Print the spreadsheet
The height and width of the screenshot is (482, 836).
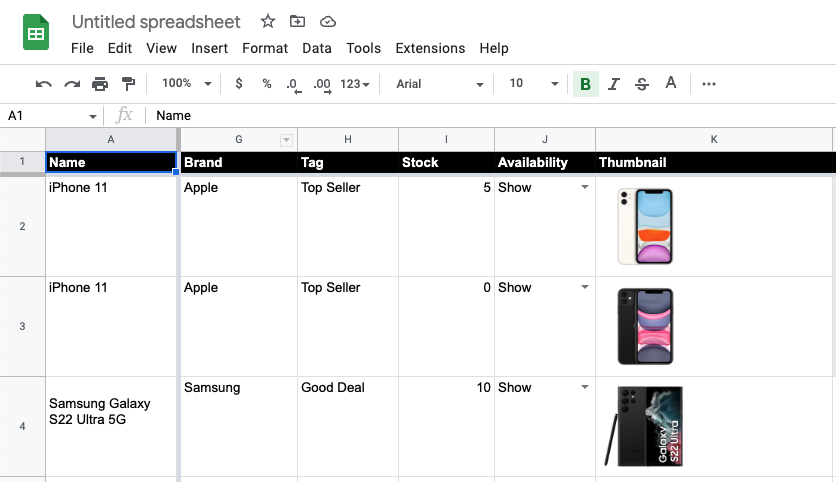(100, 84)
